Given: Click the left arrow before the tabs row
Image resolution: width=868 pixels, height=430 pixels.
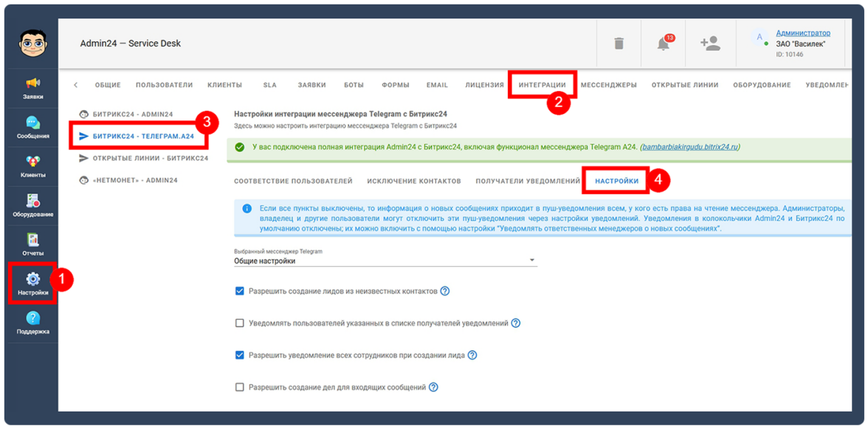Looking at the screenshot, I should point(75,85).
